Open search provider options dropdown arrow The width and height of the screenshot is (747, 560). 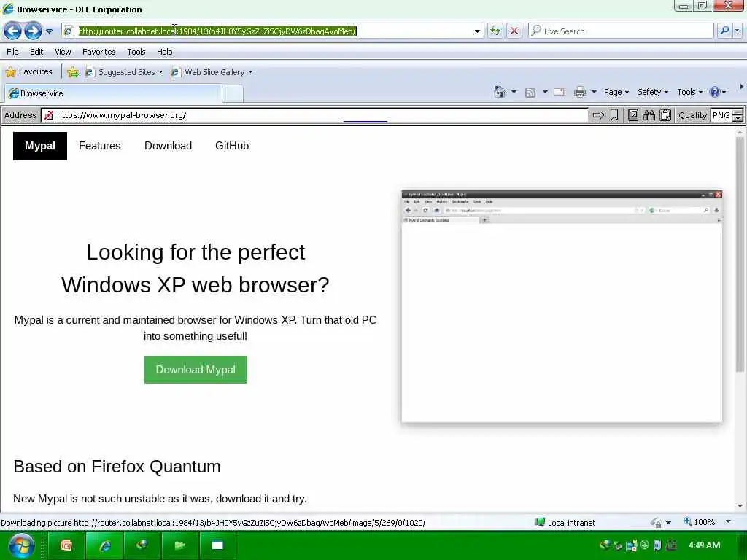pos(738,31)
